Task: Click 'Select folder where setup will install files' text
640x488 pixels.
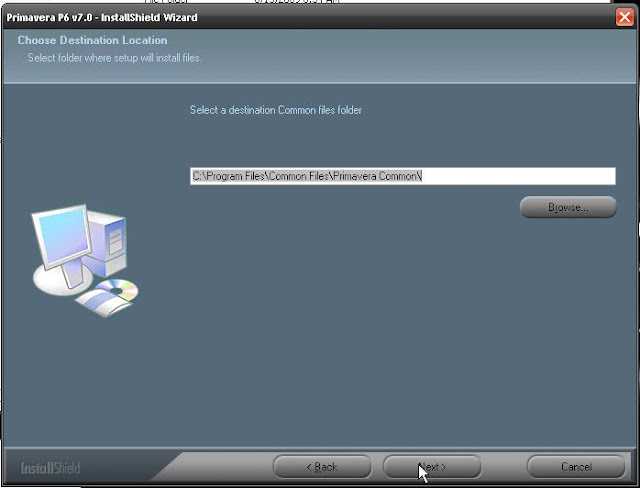Action: 114,58
